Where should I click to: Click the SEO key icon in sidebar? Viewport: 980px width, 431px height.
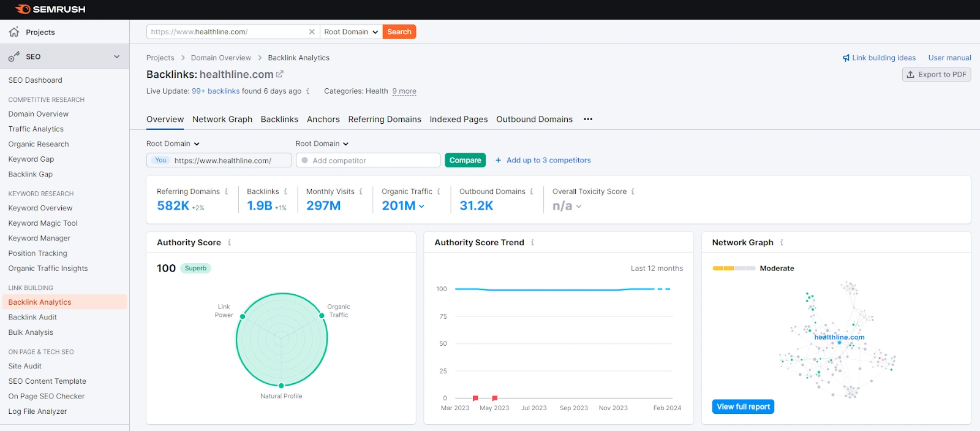pos(13,56)
